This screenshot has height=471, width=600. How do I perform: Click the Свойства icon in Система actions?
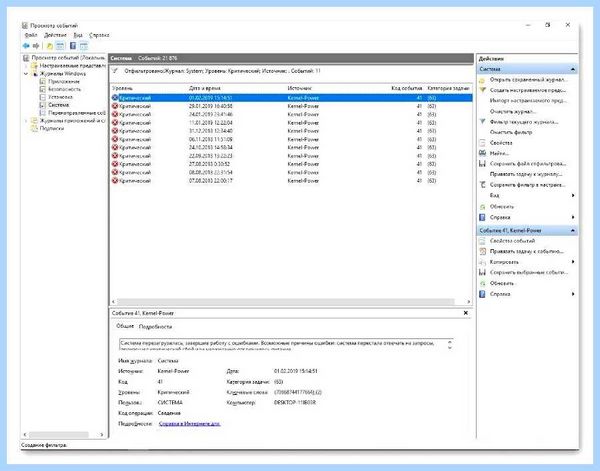click(482, 143)
